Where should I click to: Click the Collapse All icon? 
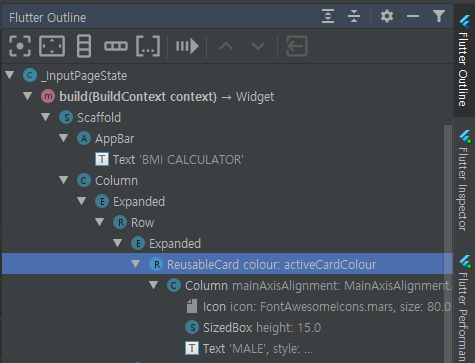[354, 16]
